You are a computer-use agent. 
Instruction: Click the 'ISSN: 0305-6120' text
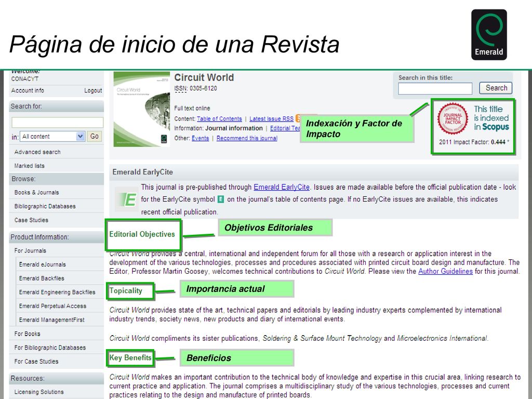[195, 88]
